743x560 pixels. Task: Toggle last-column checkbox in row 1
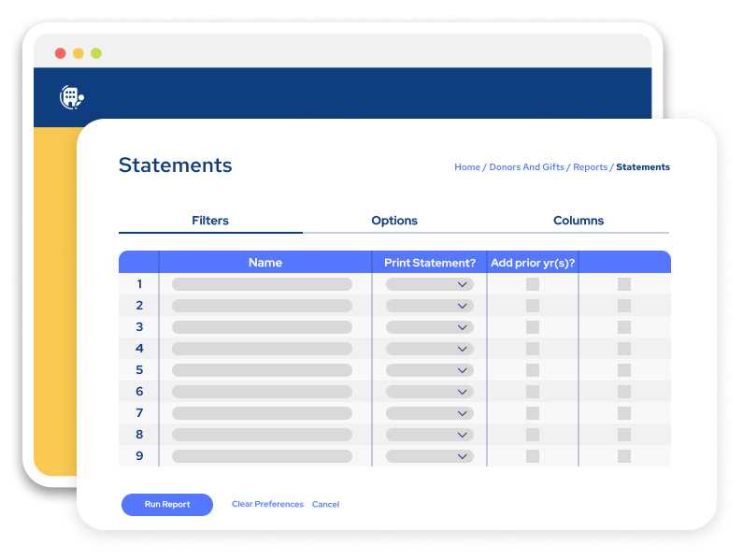(624, 284)
